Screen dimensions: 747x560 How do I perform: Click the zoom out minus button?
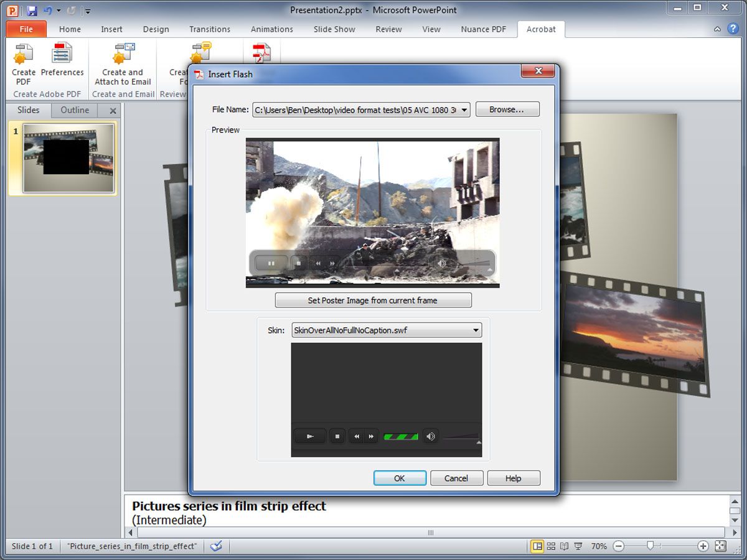tap(618, 546)
